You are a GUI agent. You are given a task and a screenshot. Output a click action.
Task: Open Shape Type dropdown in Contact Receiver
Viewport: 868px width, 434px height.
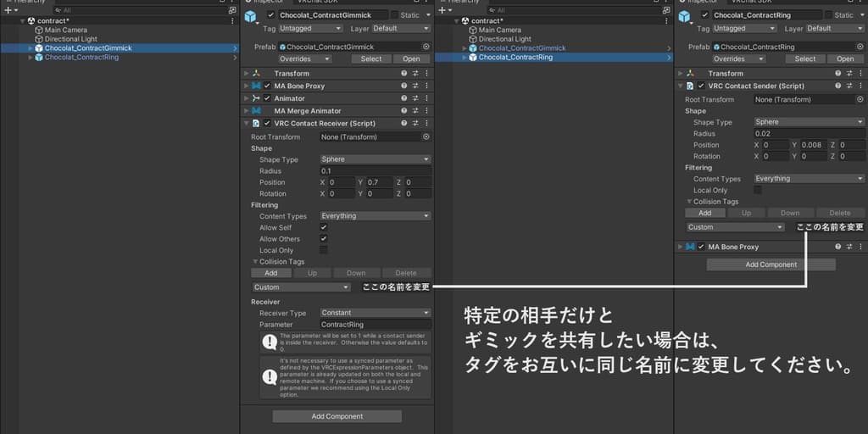[x=376, y=159]
